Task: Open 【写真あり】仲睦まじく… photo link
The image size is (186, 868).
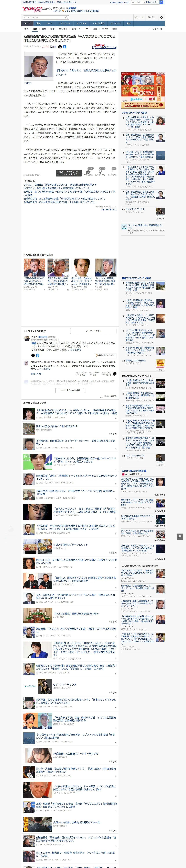Action: (x=86, y=72)
